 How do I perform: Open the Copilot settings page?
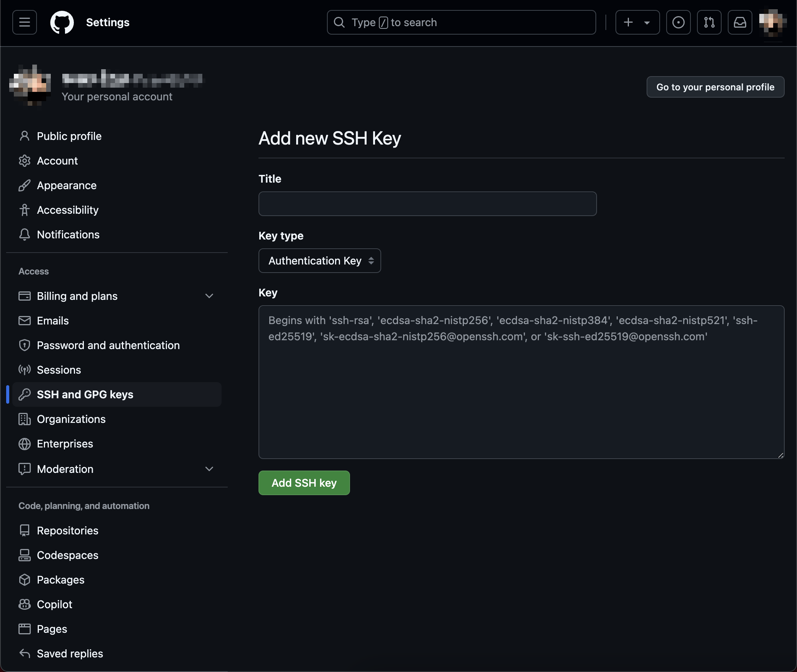pyautogui.click(x=55, y=604)
